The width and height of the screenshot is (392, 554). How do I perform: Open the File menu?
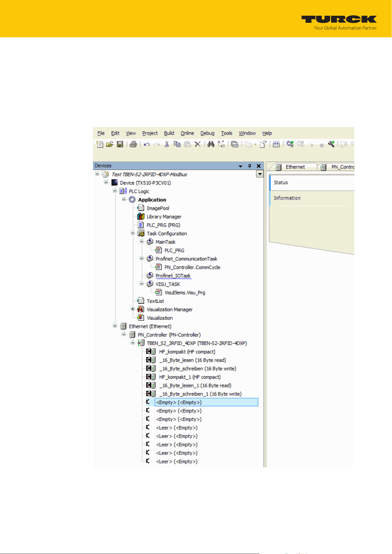101,133
